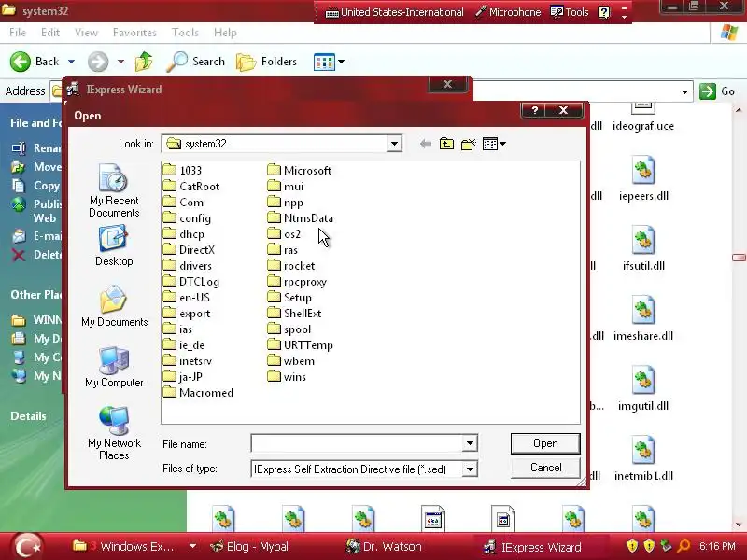Click the Tools button on the language bar
This screenshot has width=747, height=560.
click(570, 12)
